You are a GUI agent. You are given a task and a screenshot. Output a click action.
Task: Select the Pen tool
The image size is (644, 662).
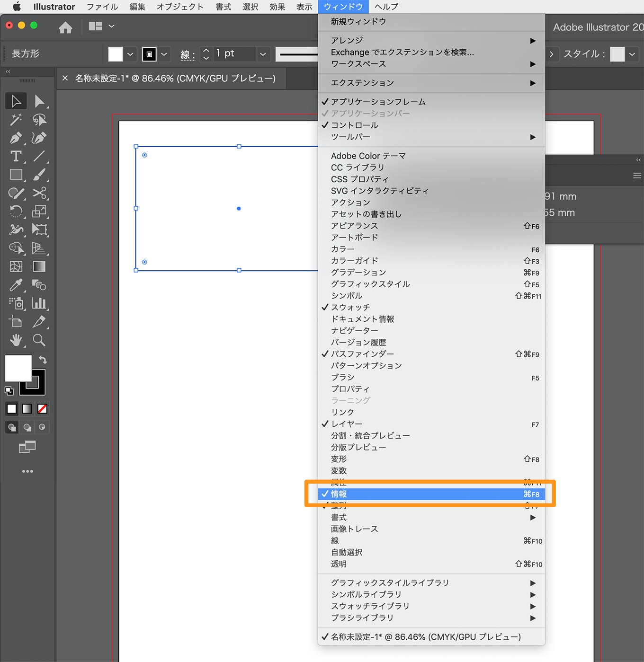click(x=16, y=138)
